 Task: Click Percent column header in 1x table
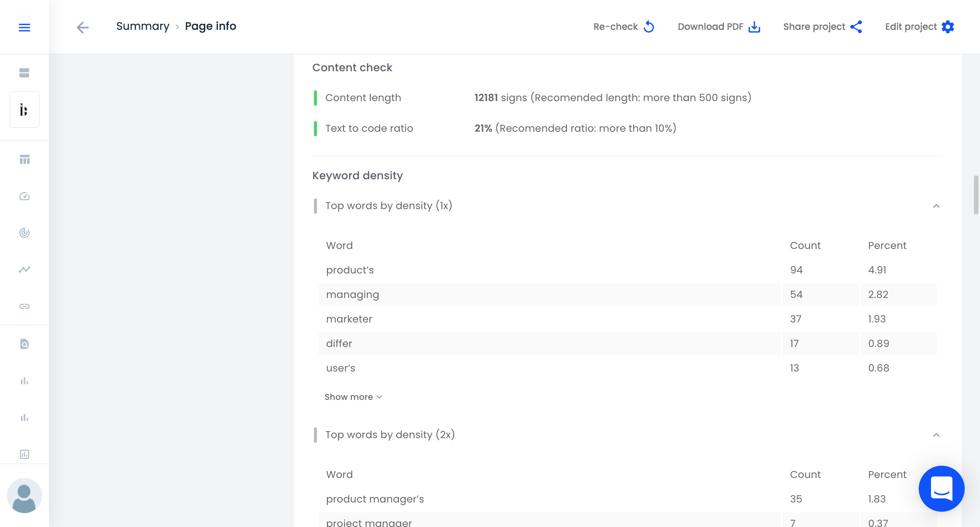887,245
